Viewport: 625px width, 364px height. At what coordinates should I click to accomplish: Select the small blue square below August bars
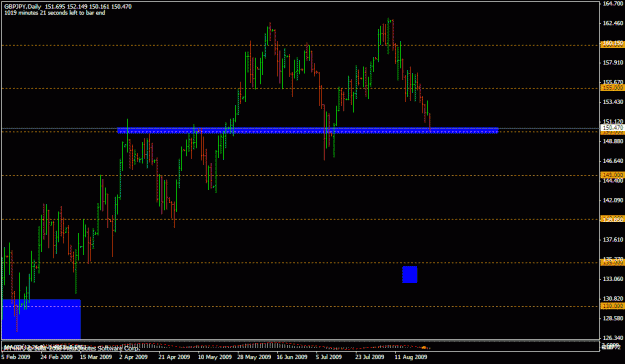point(409,274)
